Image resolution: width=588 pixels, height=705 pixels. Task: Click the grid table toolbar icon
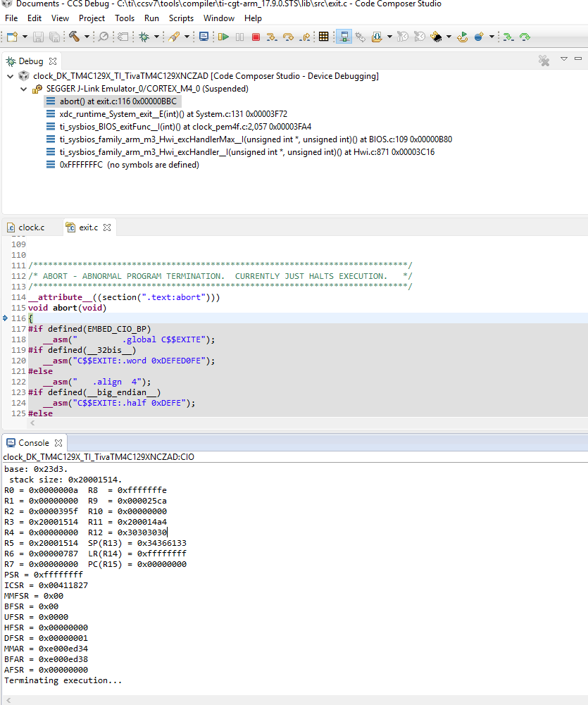pyautogui.click(x=323, y=37)
